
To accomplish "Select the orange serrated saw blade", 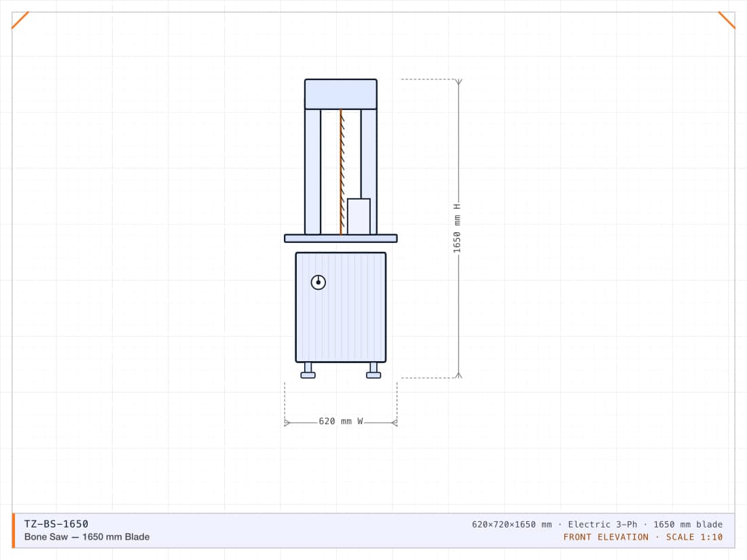I will pos(342,172).
